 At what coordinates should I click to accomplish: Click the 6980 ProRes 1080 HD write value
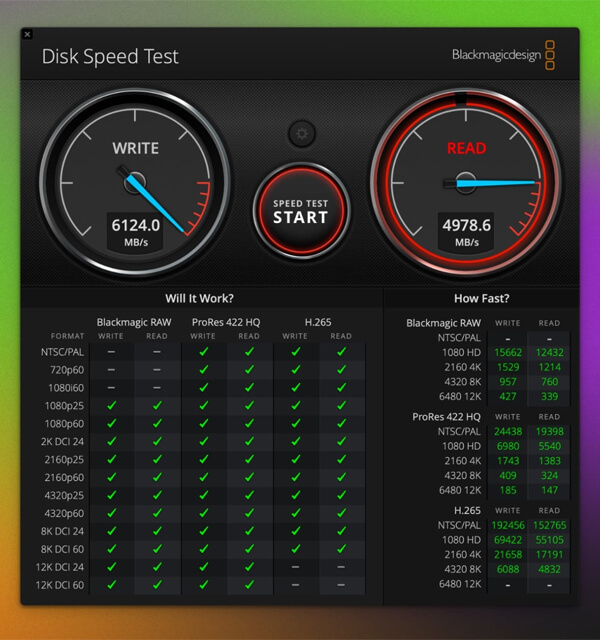(508, 447)
